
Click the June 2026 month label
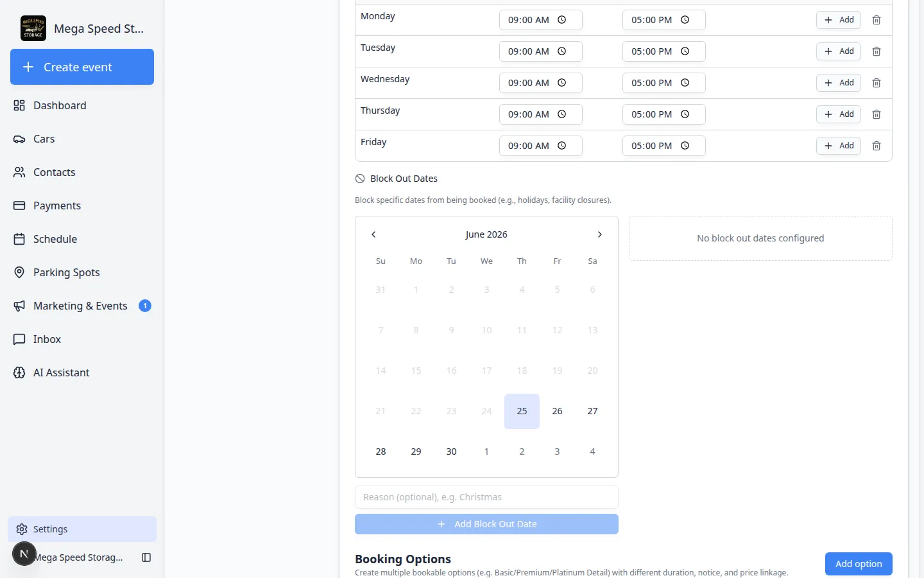point(486,234)
